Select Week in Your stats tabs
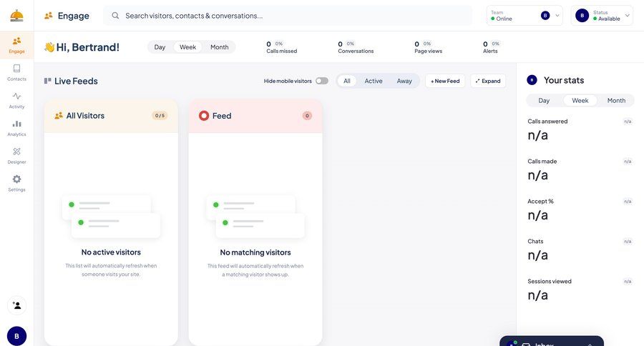The width and height of the screenshot is (644, 346). (x=580, y=101)
